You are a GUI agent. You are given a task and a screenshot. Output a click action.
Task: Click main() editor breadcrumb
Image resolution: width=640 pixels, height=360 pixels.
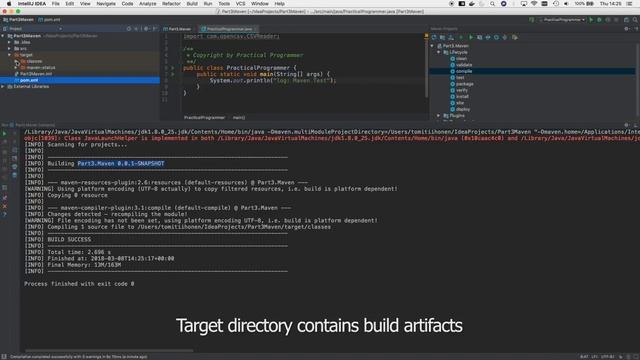[239, 118]
